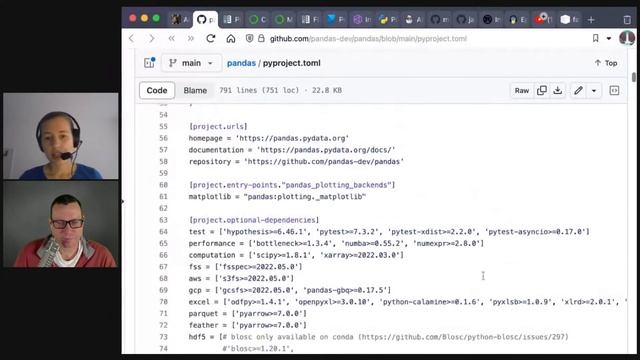The image size is (640, 360).
Task: Click the test dependencies line
Action: (x=389, y=232)
